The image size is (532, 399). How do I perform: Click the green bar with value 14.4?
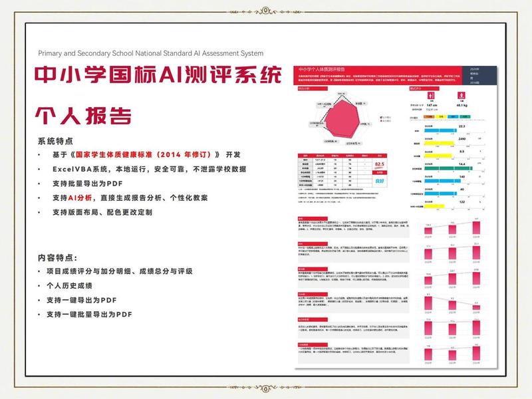tap(448, 168)
